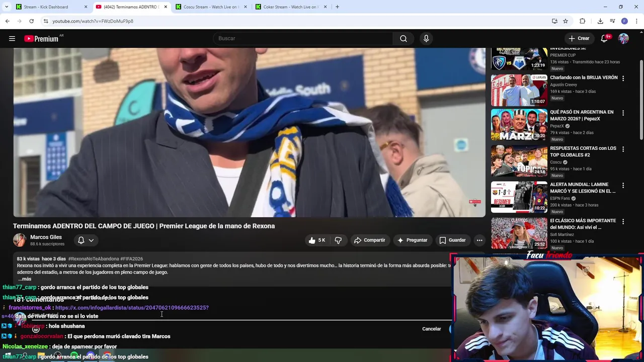Click Cancelar in the comment box
The height and width of the screenshot is (362, 644).
click(431, 329)
